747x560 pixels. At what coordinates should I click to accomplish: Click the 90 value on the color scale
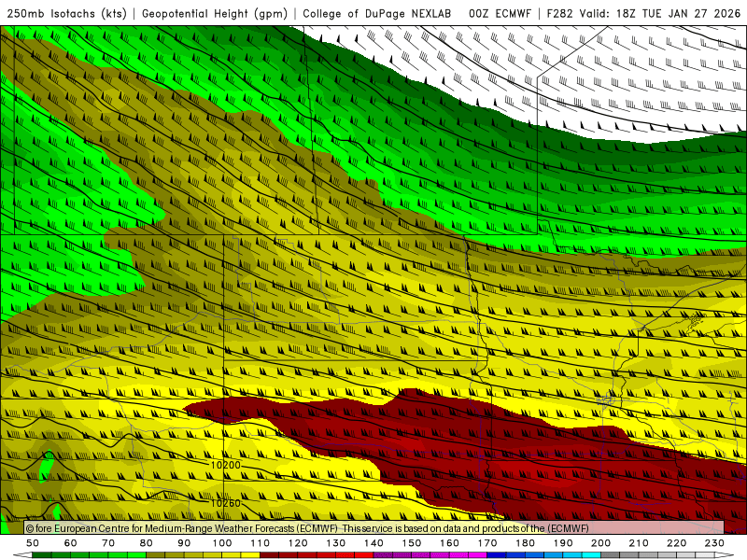(x=184, y=543)
